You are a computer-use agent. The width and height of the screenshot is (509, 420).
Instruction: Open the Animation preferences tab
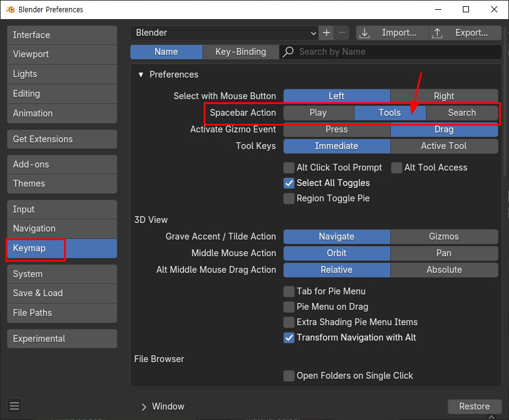(x=62, y=113)
